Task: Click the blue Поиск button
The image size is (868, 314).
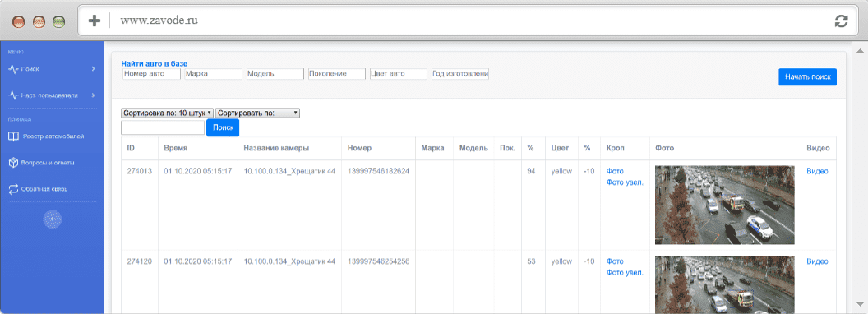Action: [x=223, y=128]
